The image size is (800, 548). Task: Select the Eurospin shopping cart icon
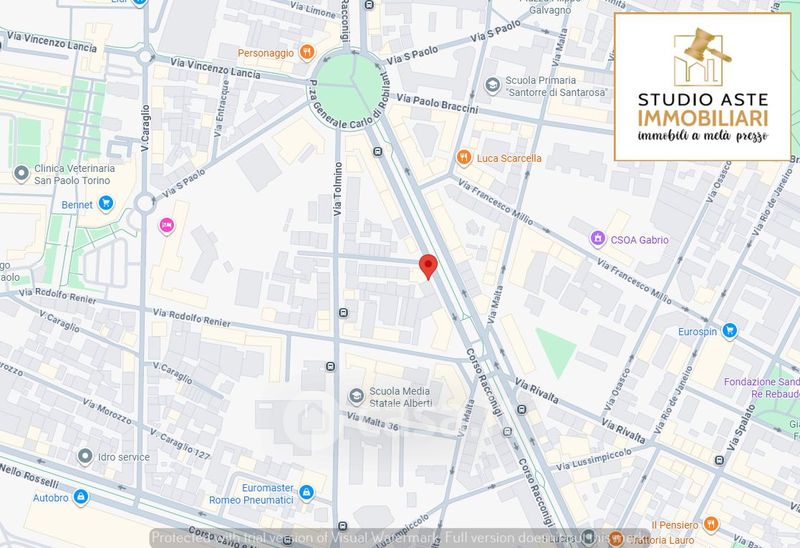coord(730,329)
